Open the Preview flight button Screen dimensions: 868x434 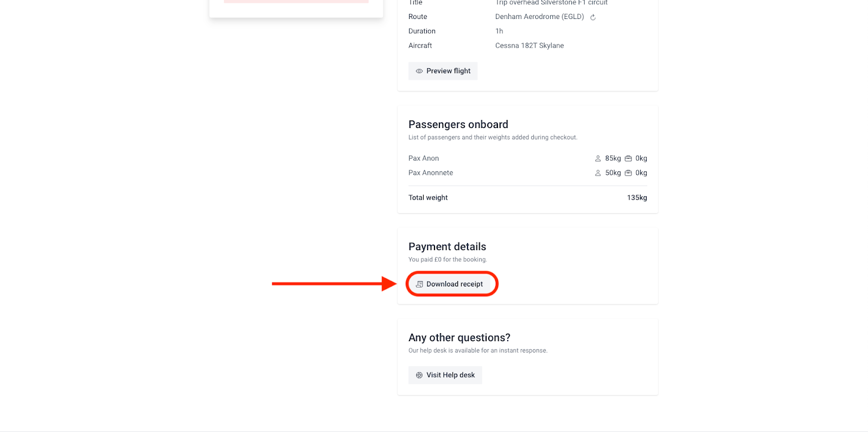click(x=443, y=71)
